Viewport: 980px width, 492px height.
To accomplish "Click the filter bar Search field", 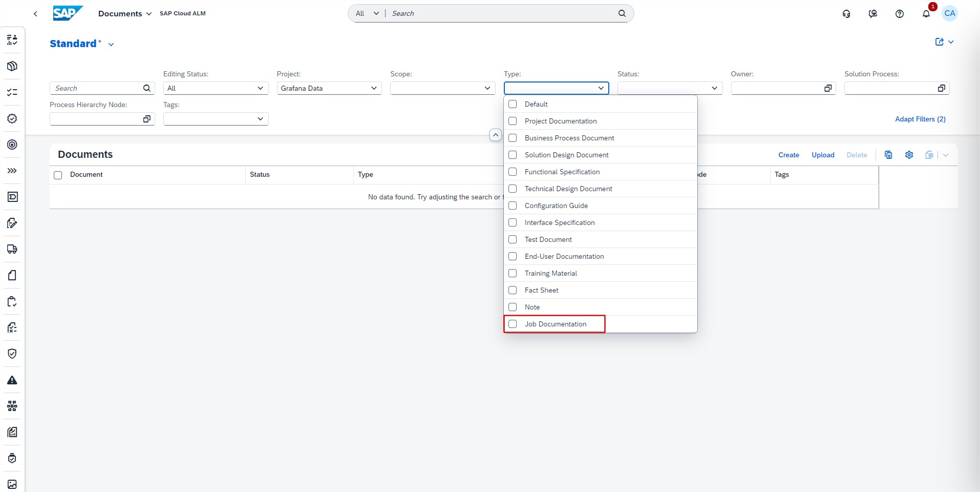I will [x=96, y=88].
